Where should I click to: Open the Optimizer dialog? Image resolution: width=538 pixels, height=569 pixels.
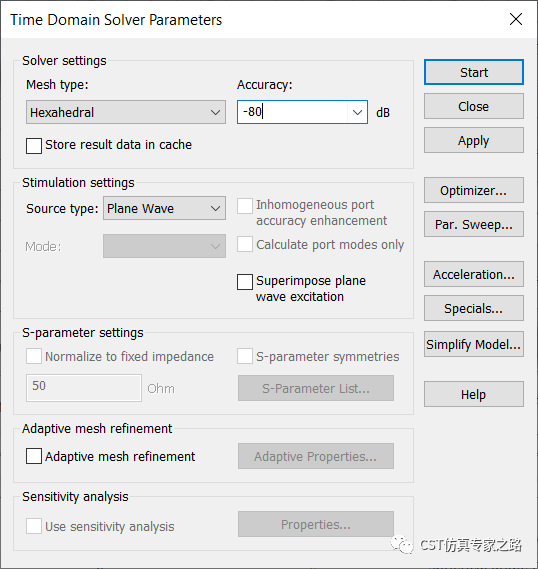(x=474, y=190)
